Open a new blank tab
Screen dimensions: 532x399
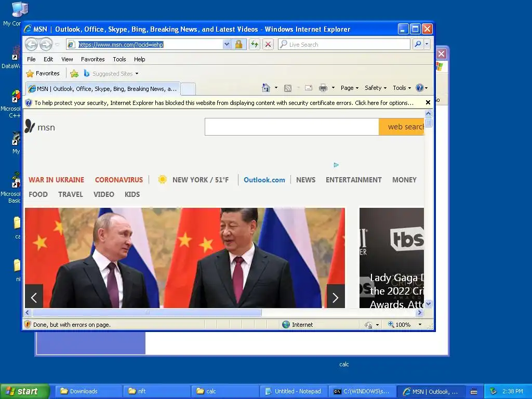click(188, 89)
